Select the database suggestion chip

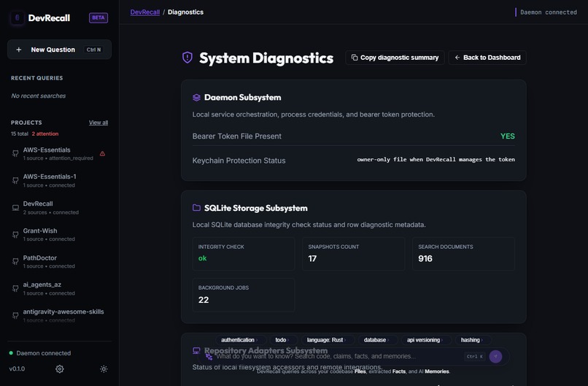tap(377, 340)
